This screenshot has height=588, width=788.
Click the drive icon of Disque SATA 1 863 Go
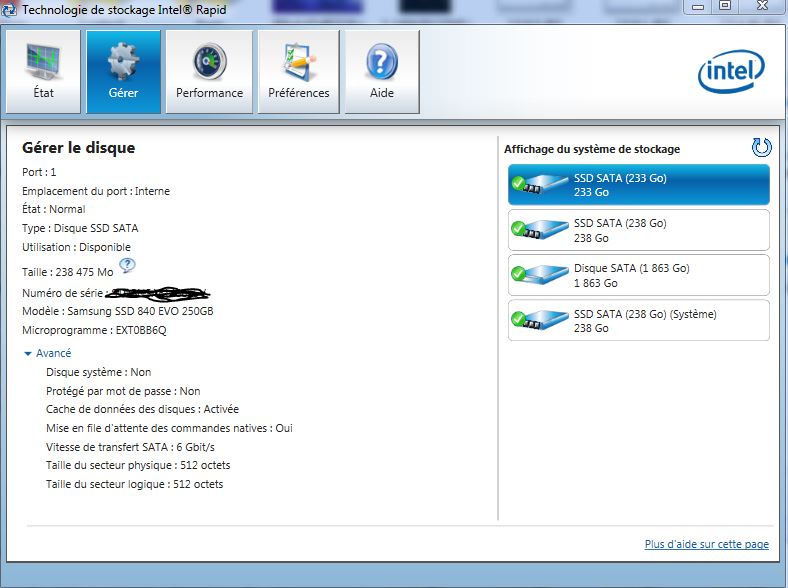click(x=539, y=275)
